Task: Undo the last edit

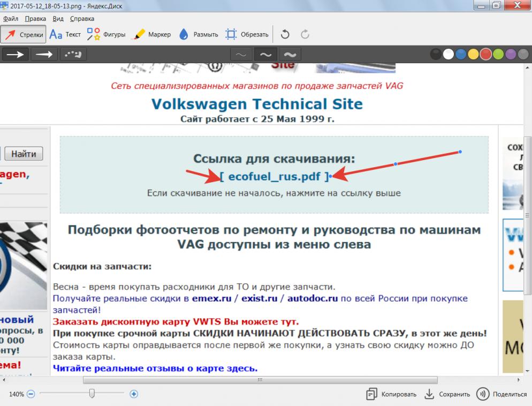Action: coord(285,34)
